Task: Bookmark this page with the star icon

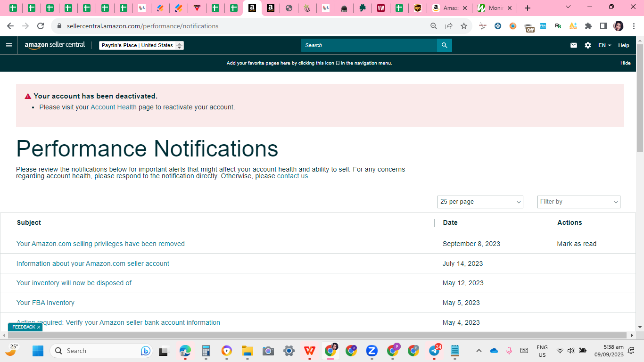Action: tap(464, 26)
